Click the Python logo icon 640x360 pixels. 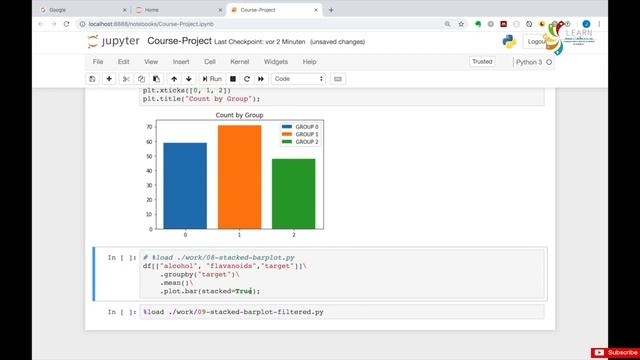point(509,41)
